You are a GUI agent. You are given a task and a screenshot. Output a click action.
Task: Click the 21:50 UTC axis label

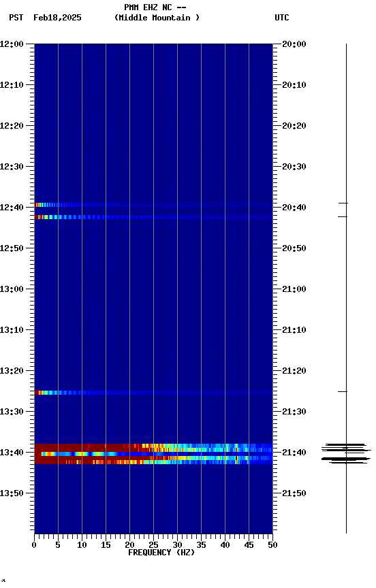294,493
